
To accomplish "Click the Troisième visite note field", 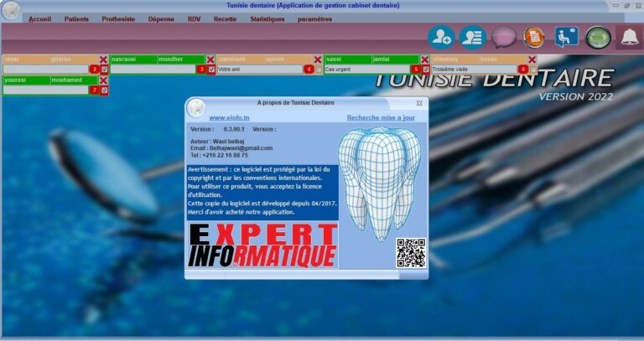I will tap(475, 70).
